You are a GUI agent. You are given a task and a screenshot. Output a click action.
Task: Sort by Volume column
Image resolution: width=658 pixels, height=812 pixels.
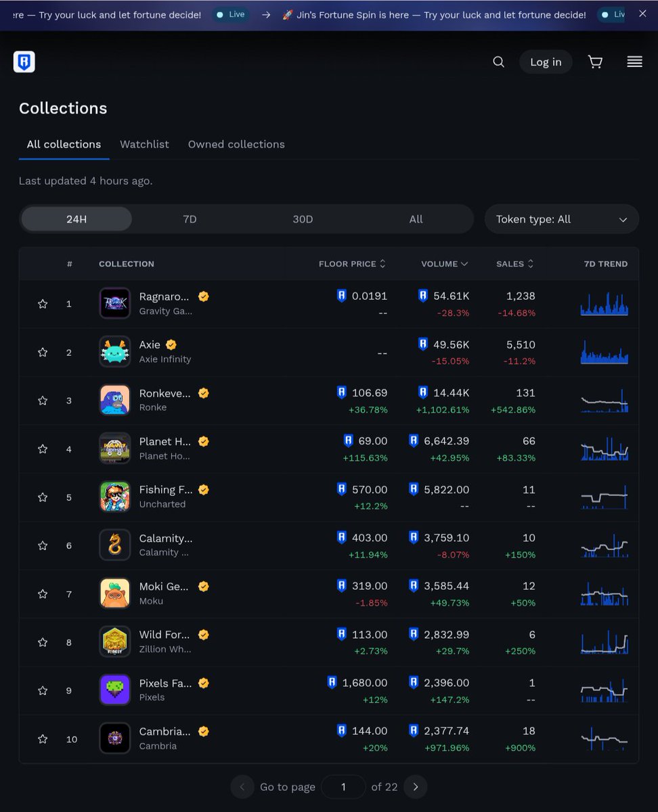point(445,264)
